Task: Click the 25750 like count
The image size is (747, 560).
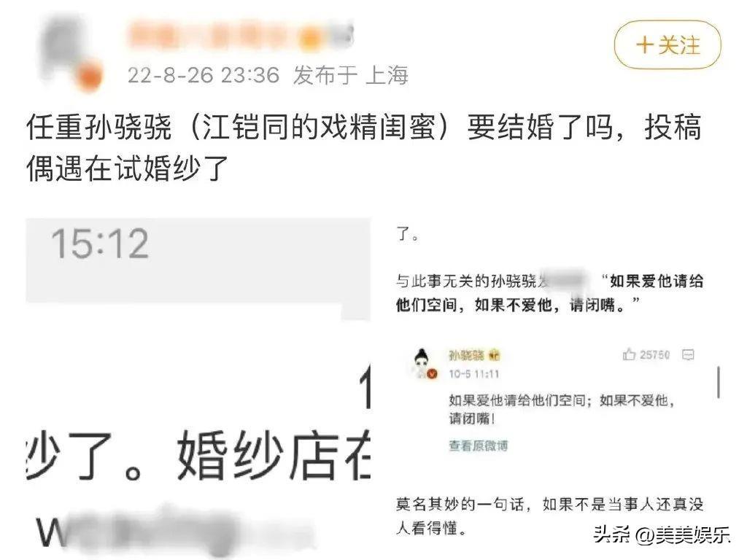Action: [654, 355]
